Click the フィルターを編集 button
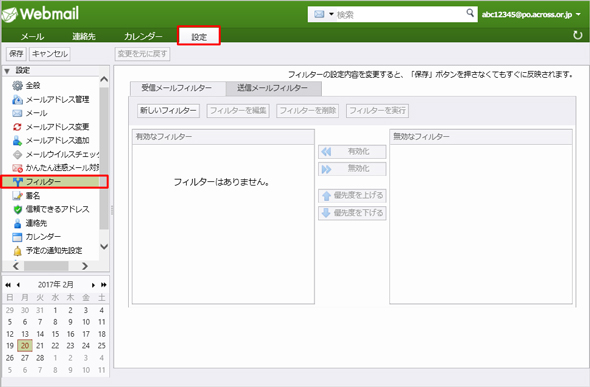The width and height of the screenshot is (590, 387). pos(238,111)
